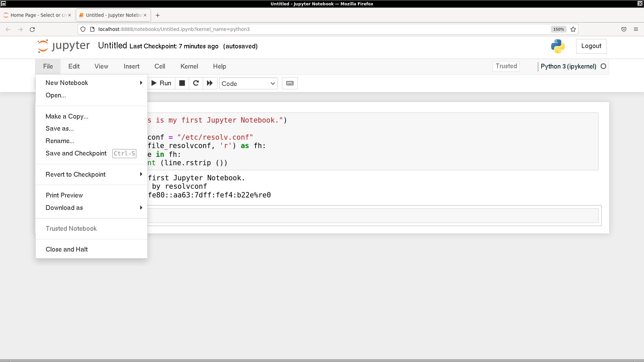This screenshot has height=362, width=644.
Task: Open the Firefox hamburger menu
Action: pyautogui.click(x=636, y=29)
